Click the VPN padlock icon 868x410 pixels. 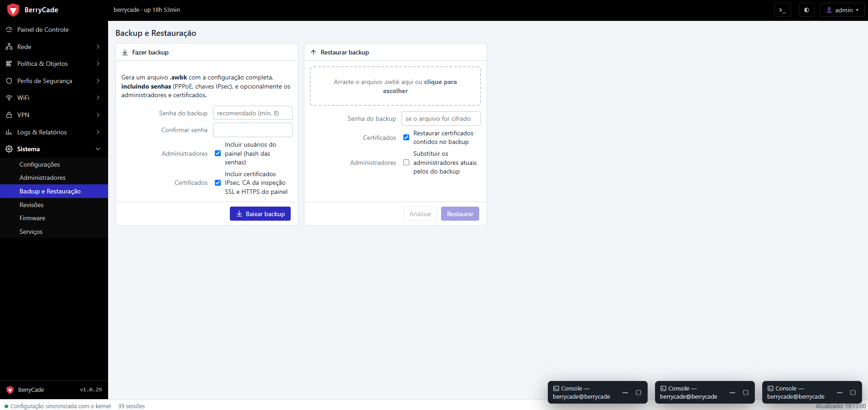[x=9, y=115]
